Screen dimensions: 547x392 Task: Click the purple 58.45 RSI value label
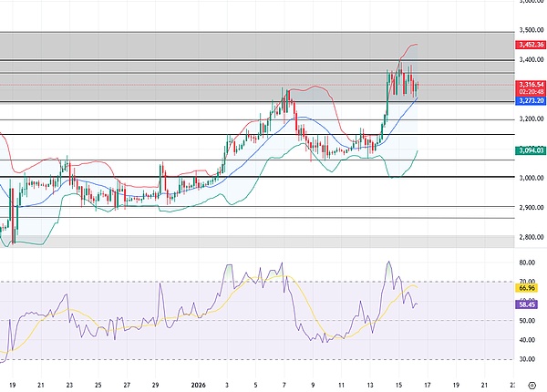(x=524, y=304)
